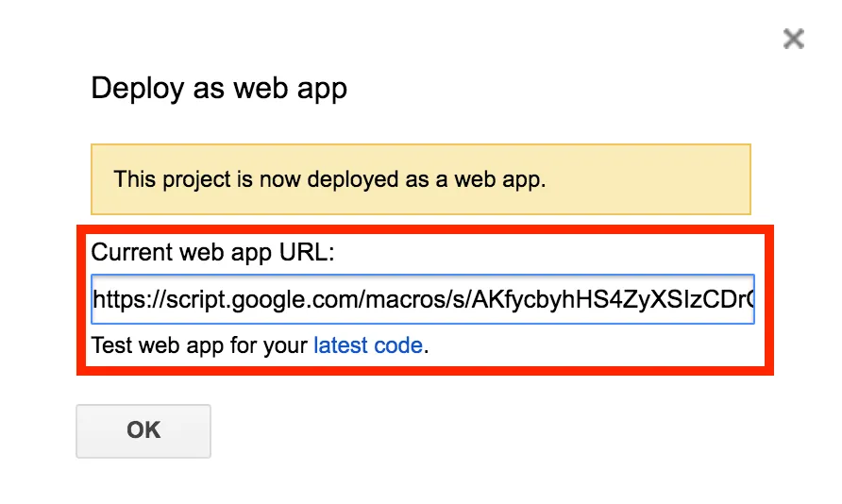Viewport: 842px width, 504px height.
Task: Confirm the deployment with the OK button
Action: coord(143,431)
